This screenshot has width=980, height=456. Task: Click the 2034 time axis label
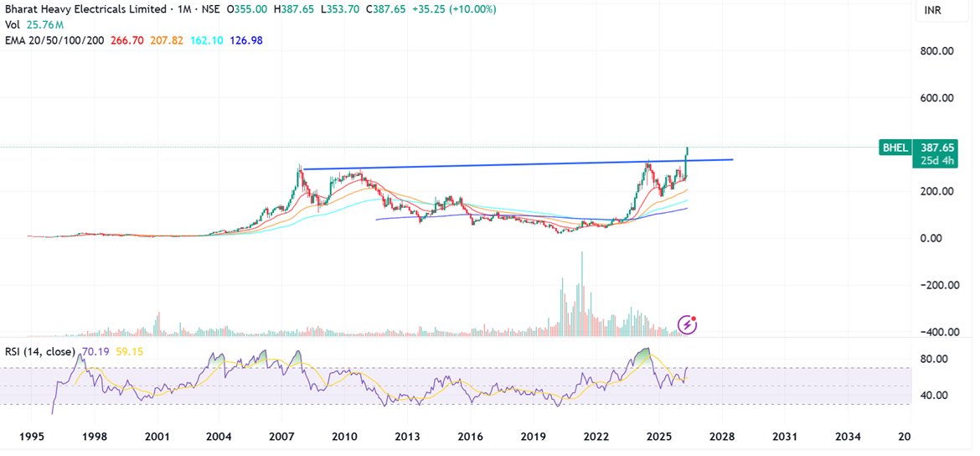(847, 436)
